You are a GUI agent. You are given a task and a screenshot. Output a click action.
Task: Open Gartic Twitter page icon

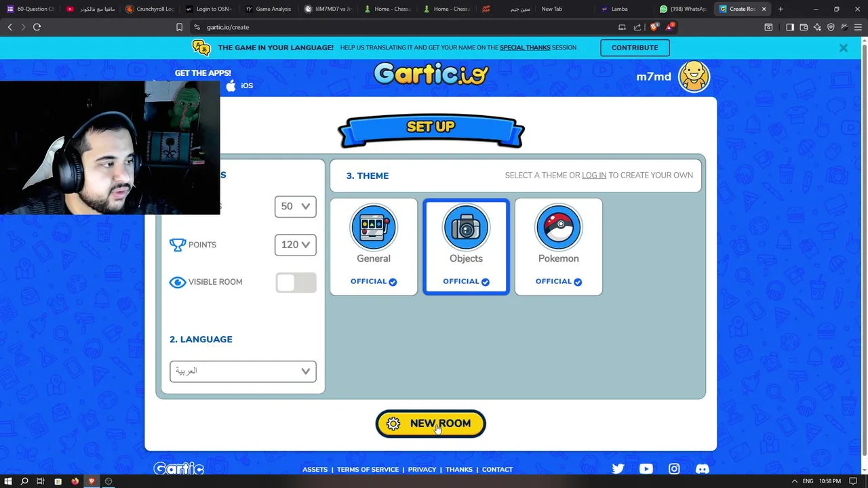pos(618,469)
